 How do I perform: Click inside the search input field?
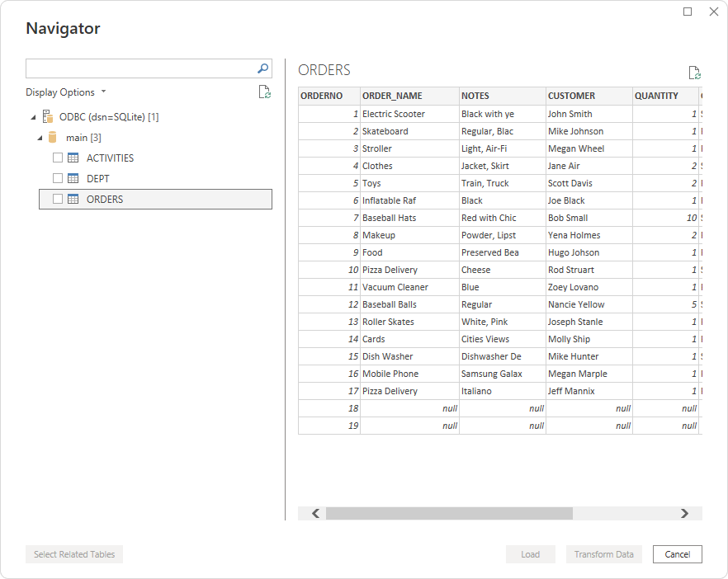(x=139, y=68)
